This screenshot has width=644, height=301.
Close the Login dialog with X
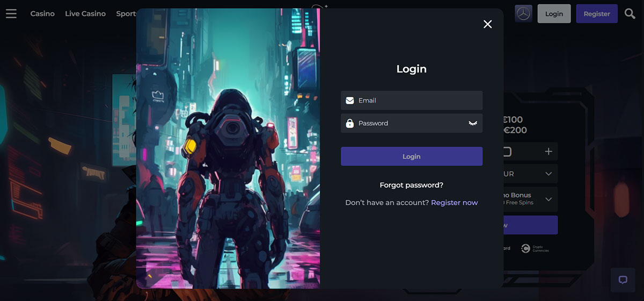pyautogui.click(x=487, y=24)
